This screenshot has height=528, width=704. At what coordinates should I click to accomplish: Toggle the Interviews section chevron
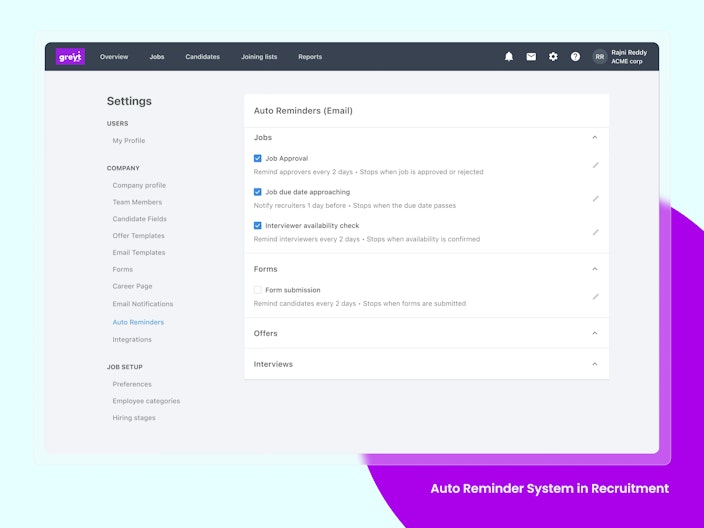point(595,364)
